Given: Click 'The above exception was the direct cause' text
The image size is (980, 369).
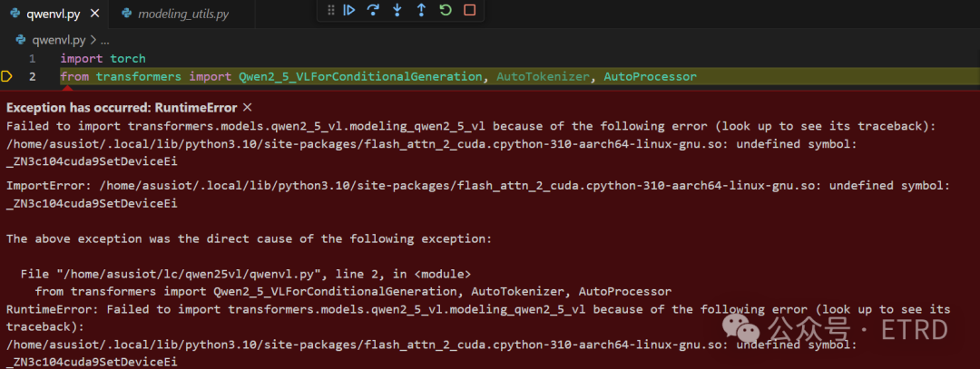Looking at the screenshot, I should 250,238.
